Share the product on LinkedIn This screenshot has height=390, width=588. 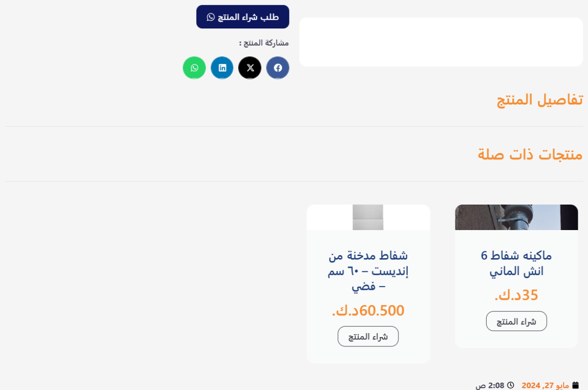point(222,68)
